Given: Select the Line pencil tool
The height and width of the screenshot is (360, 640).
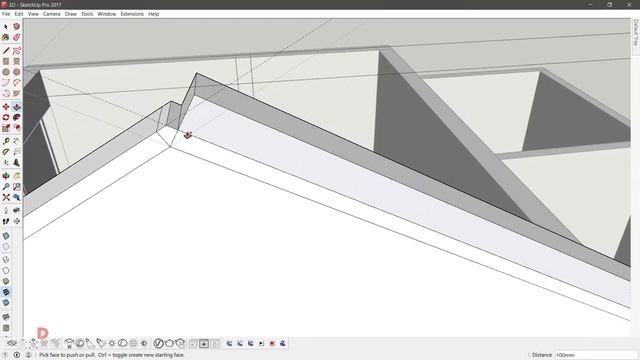Looking at the screenshot, I should click(6, 51).
